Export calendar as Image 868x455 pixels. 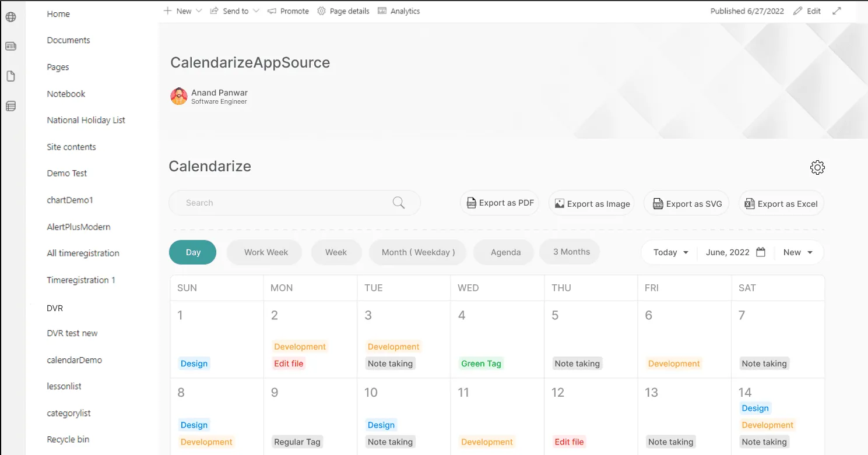click(x=592, y=203)
